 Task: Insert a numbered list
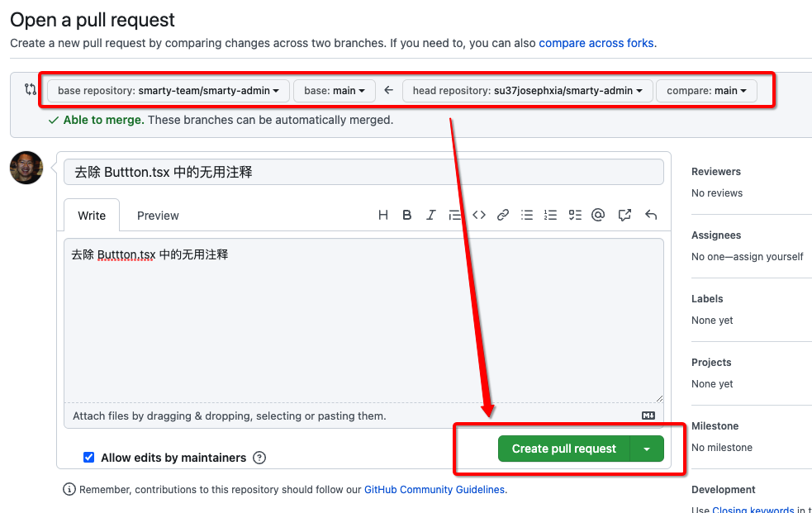pyautogui.click(x=551, y=215)
